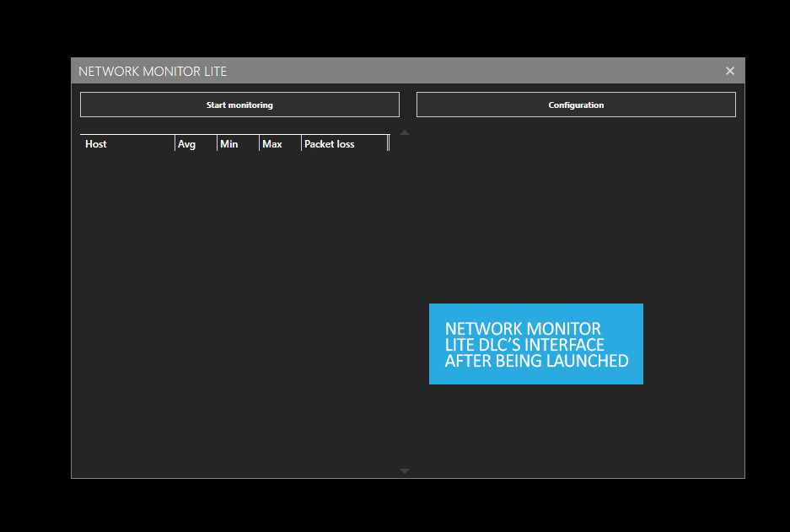
Task: Select the Packet loss header text
Action: pyautogui.click(x=330, y=143)
